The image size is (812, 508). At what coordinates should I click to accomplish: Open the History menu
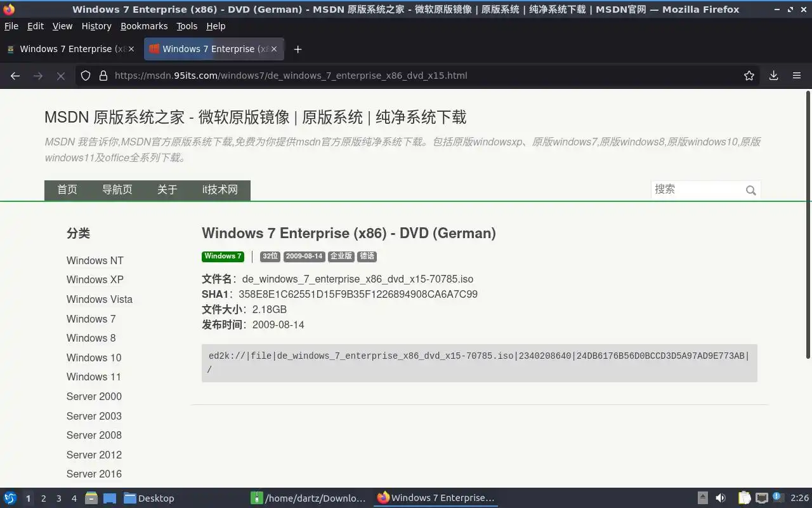(x=96, y=26)
